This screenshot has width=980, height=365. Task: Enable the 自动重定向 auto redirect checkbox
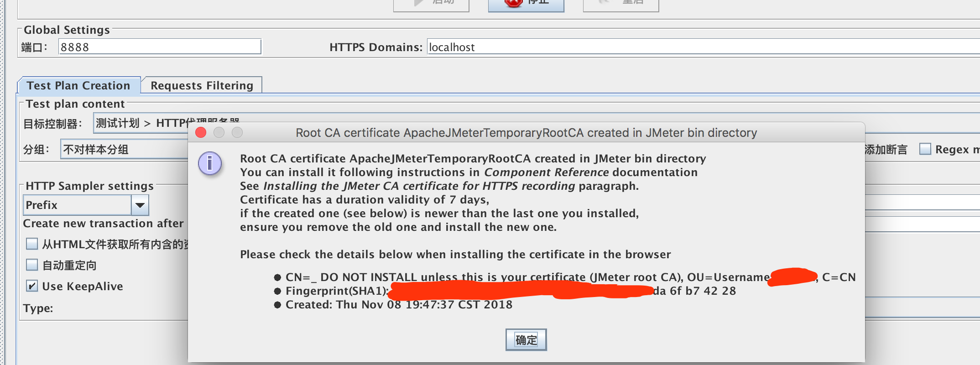click(x=32, y=265)
